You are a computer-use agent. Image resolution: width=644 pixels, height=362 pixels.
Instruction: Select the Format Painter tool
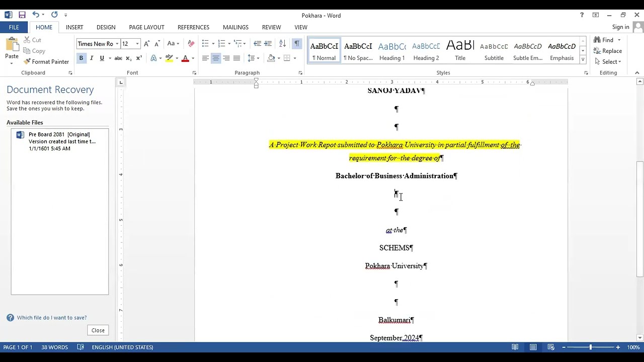coord(46,62)
